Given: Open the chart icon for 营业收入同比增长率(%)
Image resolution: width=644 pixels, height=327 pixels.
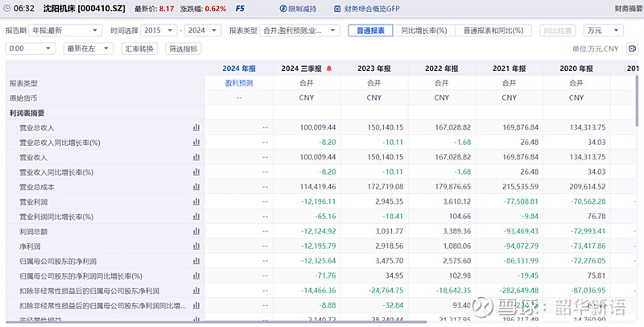Looking at the screenshot, I should [196, 172].
